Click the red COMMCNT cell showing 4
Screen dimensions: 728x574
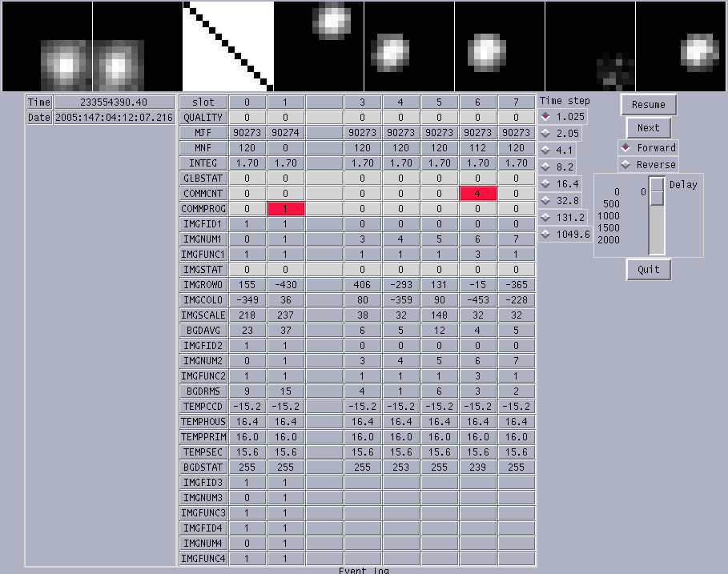(x=478, y=194)
